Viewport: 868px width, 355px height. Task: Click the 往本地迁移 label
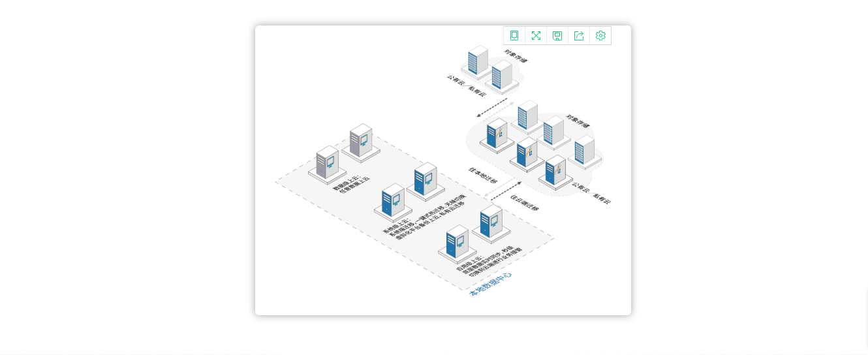[483, 176]
